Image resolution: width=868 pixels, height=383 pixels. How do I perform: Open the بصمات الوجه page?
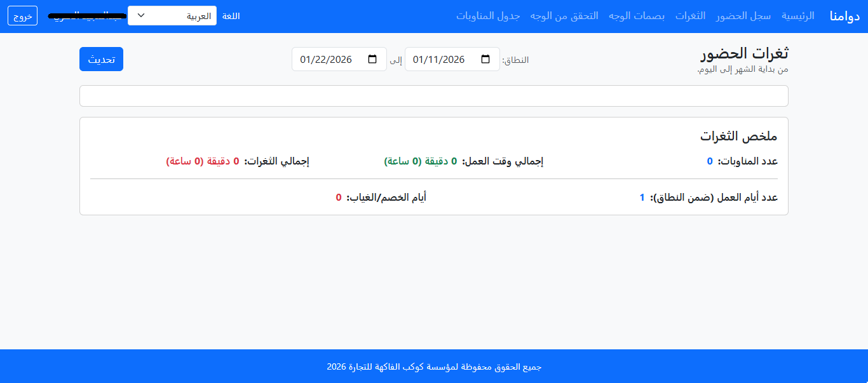click(x=637, y=16)
